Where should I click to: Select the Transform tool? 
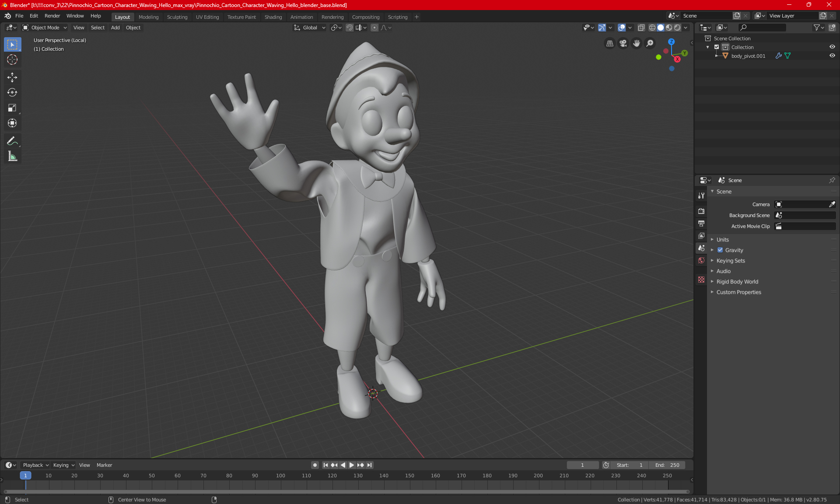(x=12, y=123)
